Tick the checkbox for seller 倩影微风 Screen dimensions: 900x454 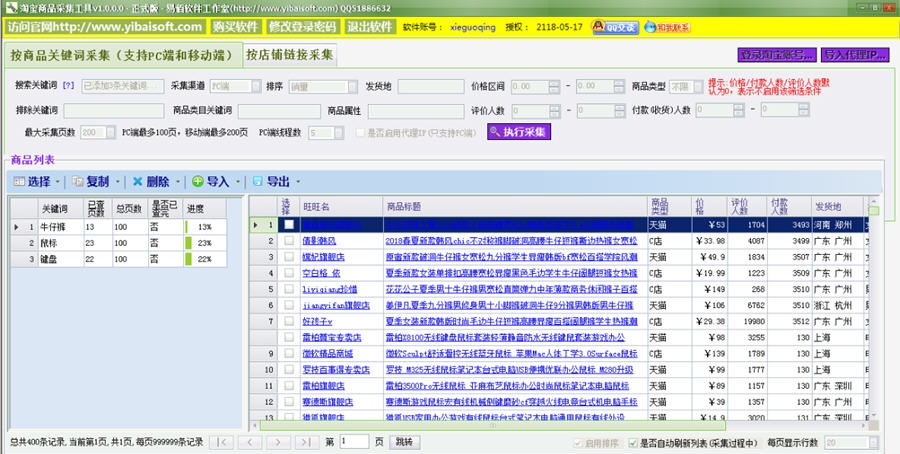pos(289,240)
